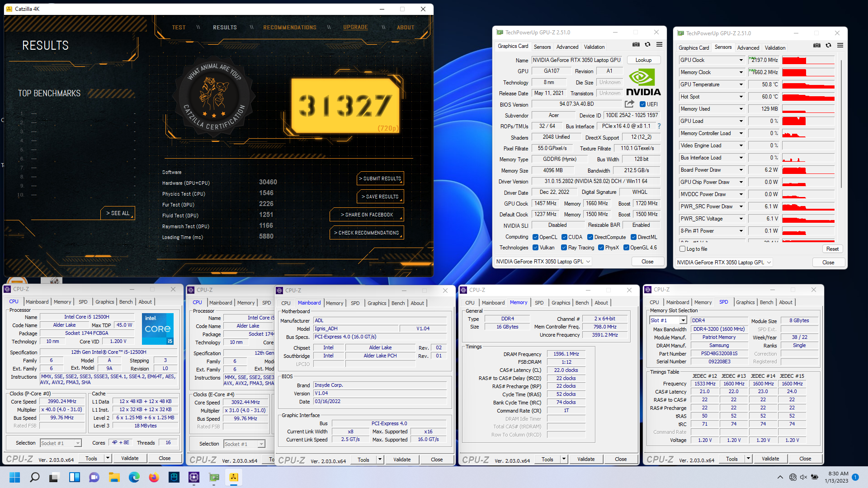Open Widgets from taskbar

[74, 477]
